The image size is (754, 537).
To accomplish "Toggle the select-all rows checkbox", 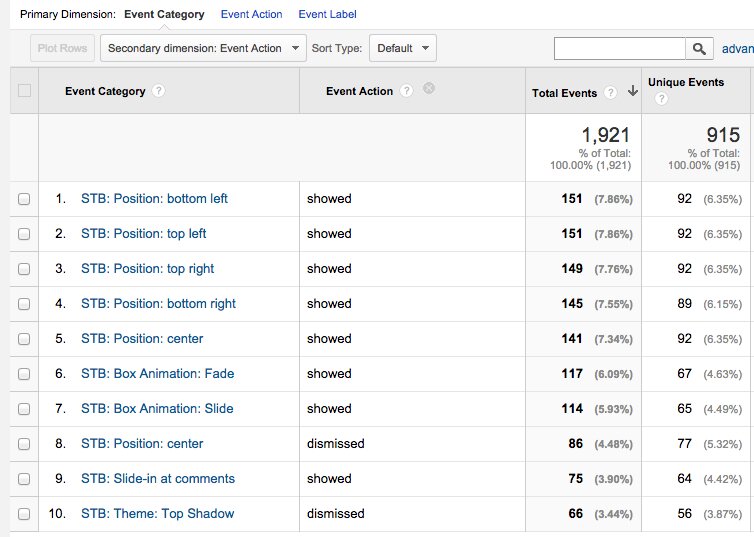I will click(25, 91).
